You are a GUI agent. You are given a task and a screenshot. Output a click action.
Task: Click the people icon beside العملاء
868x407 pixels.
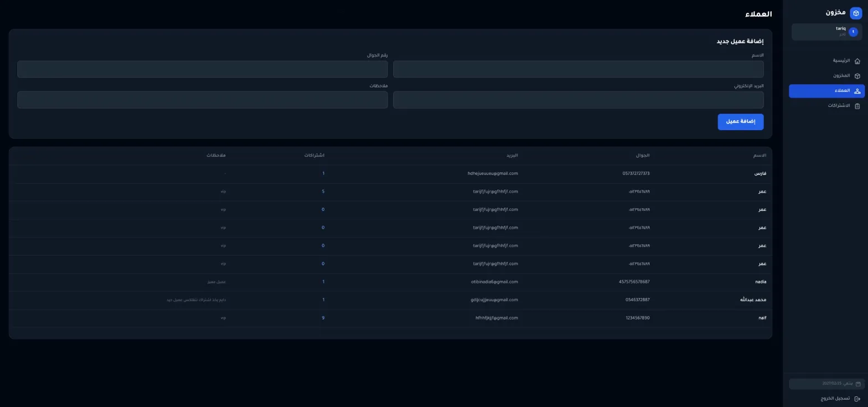[857, 91]
